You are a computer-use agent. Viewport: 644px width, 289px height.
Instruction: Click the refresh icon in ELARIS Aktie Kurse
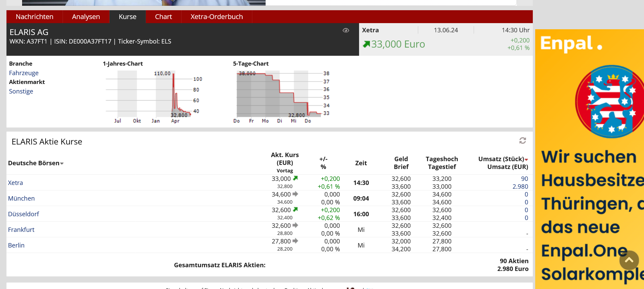(x=523, y=141)
